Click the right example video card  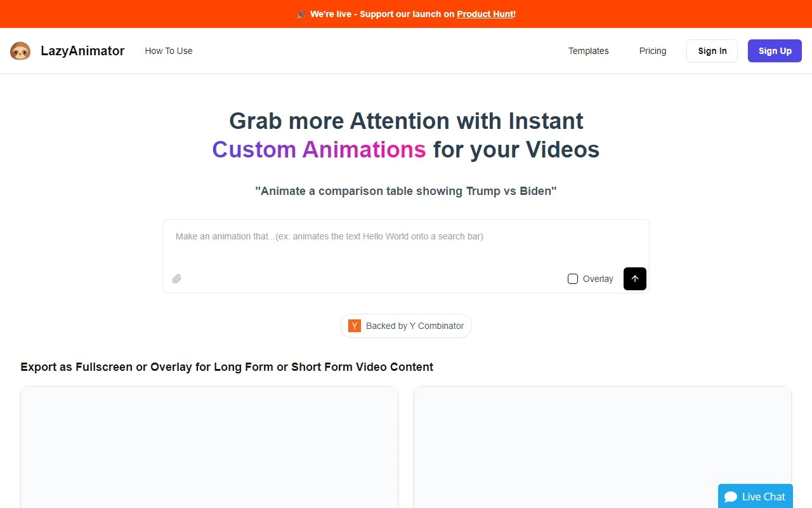[x=603, y=447]
